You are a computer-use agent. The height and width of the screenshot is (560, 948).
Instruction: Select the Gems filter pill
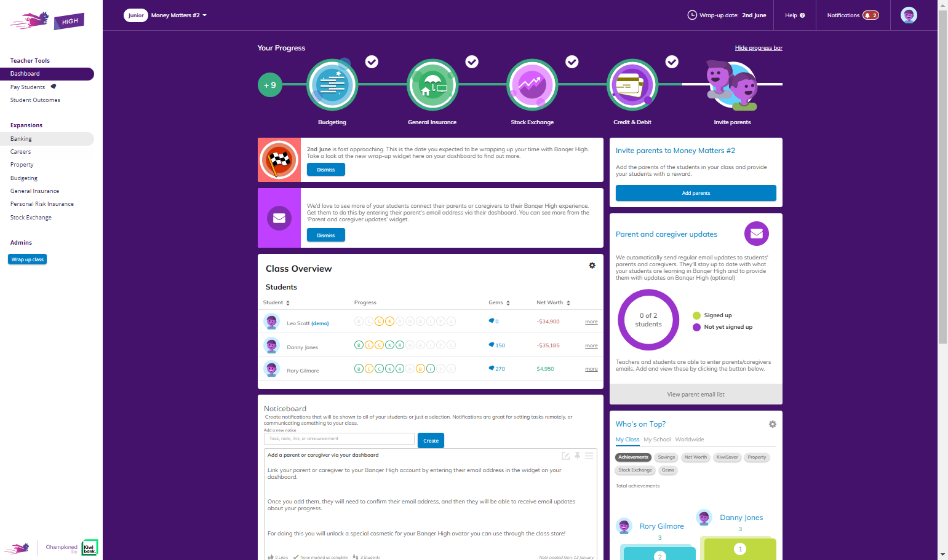[x=667, y=470]
